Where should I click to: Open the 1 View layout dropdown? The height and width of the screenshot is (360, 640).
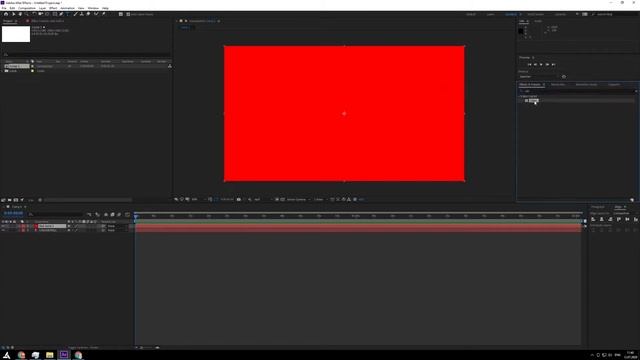coord(320,199)
